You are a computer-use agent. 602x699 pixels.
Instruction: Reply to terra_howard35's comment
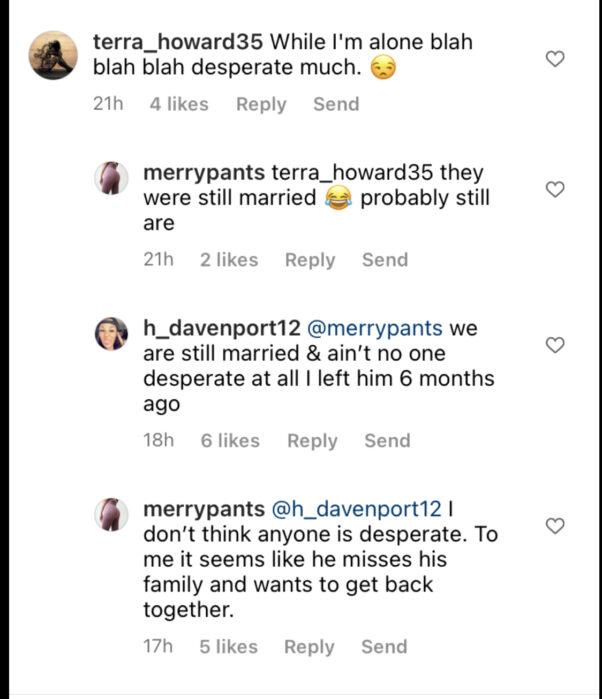point(261,104)
